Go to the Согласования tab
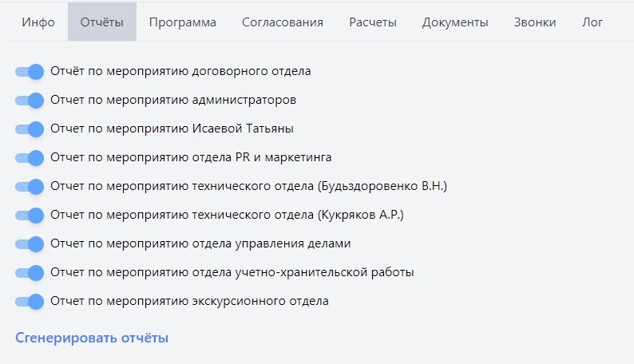 [283, 22]
